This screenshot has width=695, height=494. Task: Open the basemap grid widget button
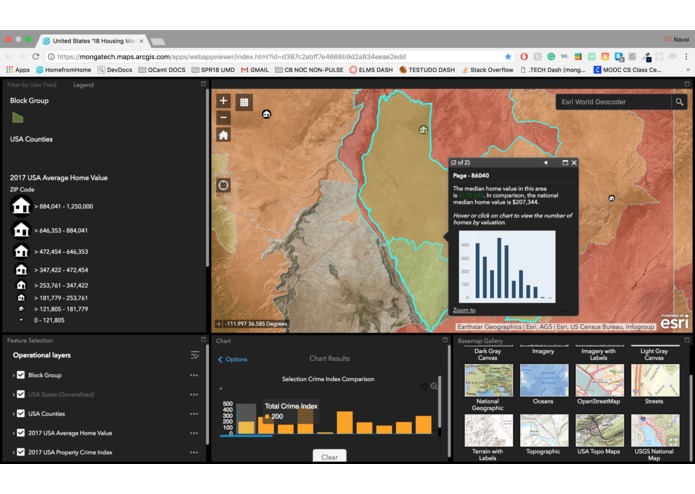[244, 102]
